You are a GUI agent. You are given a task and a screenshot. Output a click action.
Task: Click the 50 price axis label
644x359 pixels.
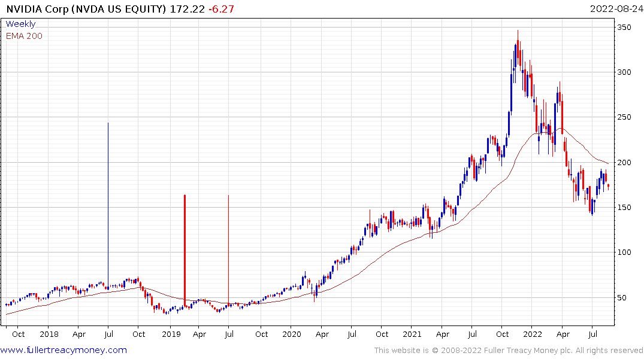tap(621, 297)
